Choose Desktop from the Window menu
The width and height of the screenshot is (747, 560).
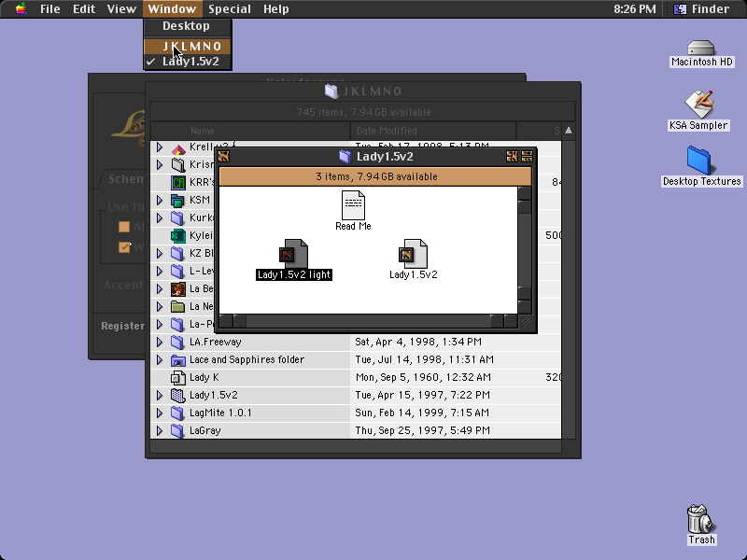(188, 26)
